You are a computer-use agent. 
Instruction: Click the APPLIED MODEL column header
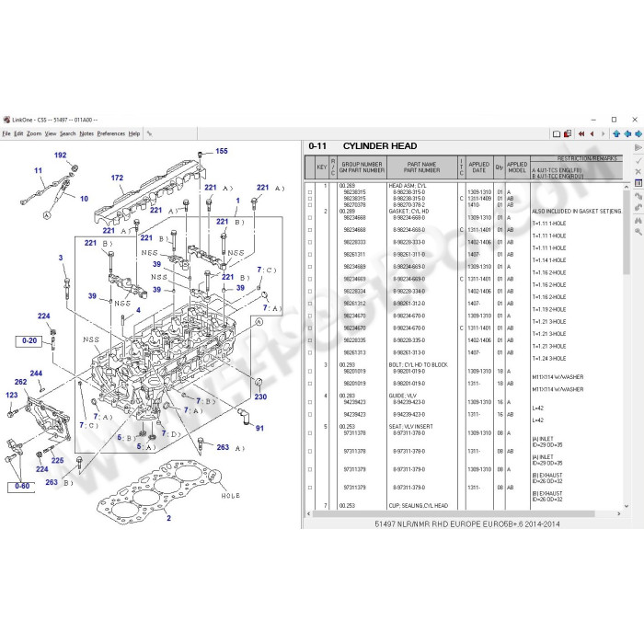click(517, 167)
